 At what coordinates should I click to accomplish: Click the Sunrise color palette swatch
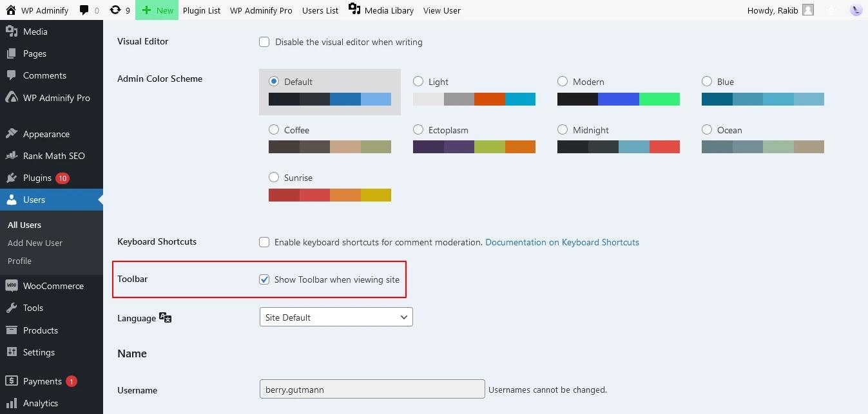329,194
